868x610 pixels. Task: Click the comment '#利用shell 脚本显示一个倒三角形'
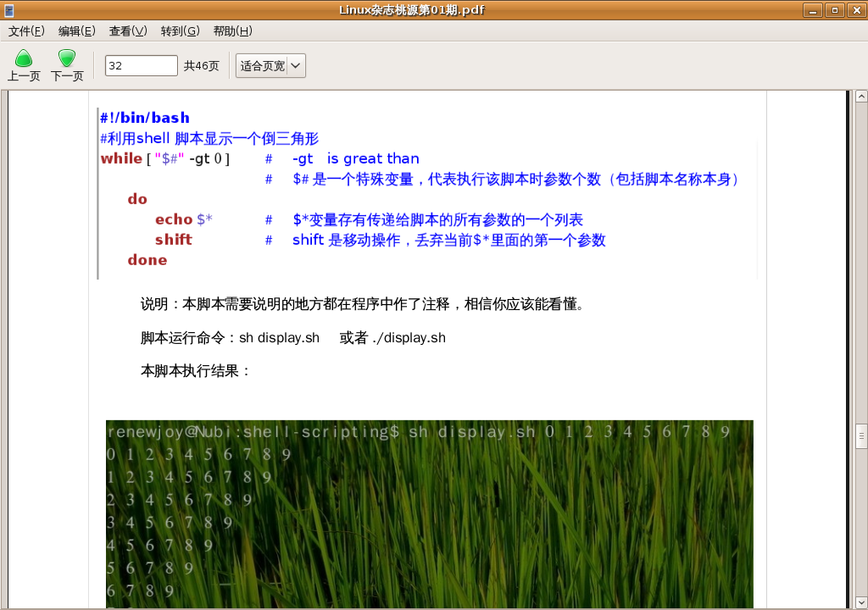[209, 138]
